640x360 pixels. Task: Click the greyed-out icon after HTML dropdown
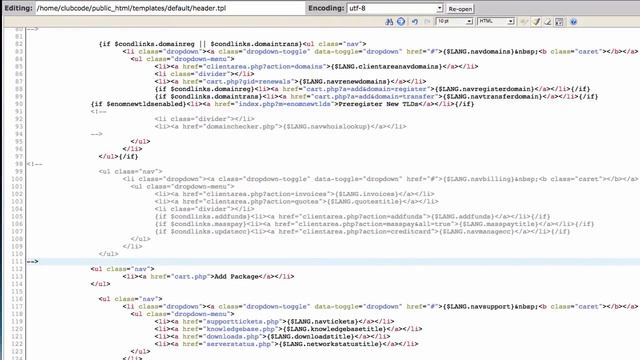pyautogui.click(x=524, y=22)
